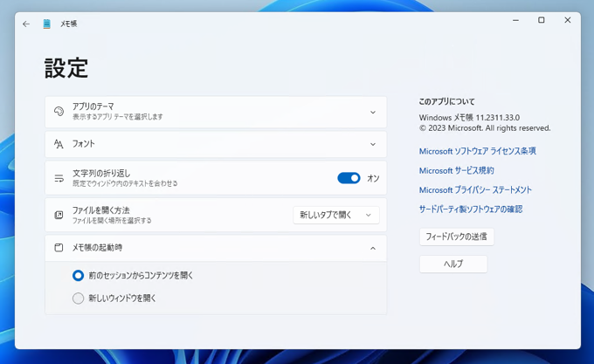
Task: Click the メモ帳 title bar text
Action: [68, 24]
